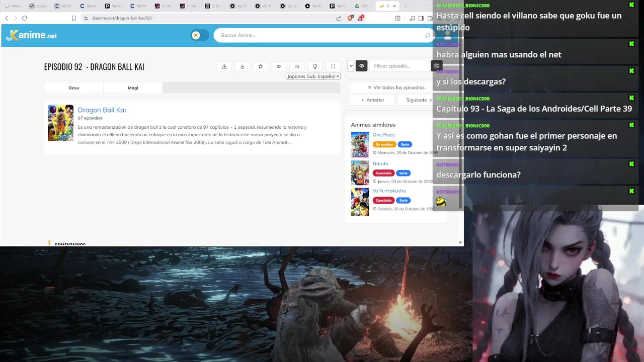Click the search magnifier icon
The height and width of the screenshot is (362, 644).
click(427, 35)
